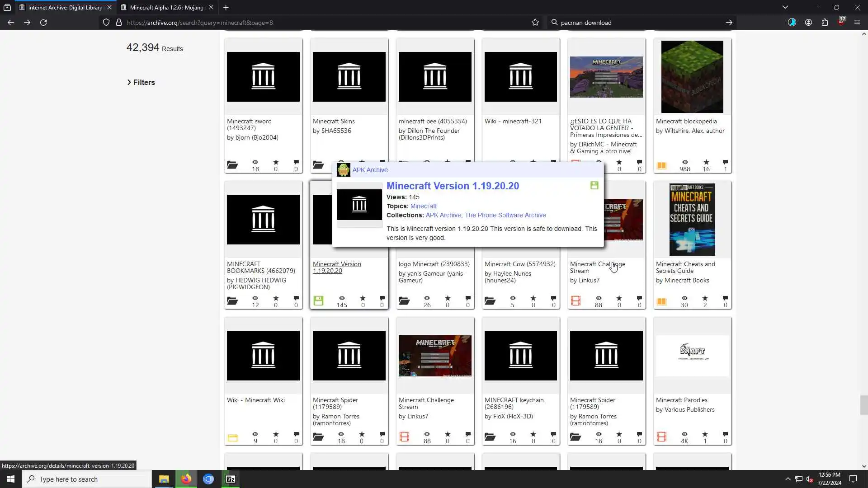Click the pacman download search field
The height and width of the screenshot is (488, 868).
click(633, 23)
